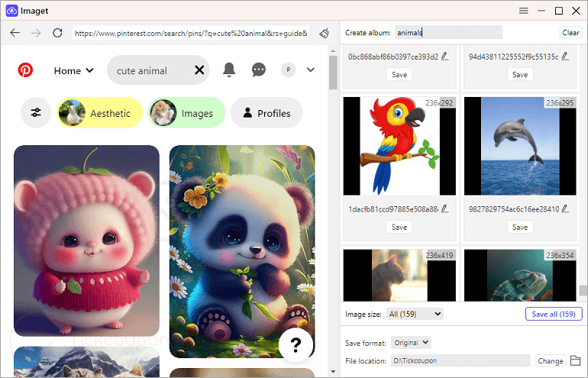Open the profile avatar 'P'
The width and height of the screenshot is (588, 378).
point(288,69)
